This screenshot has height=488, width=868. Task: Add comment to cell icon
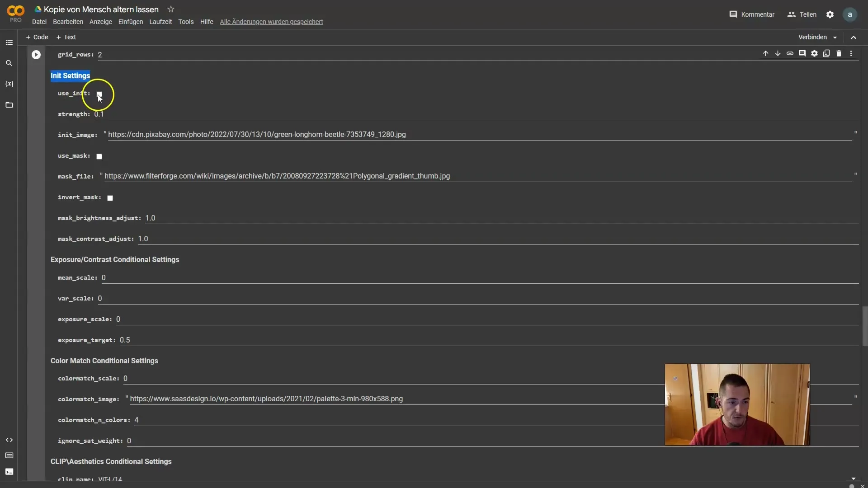pyautogui.click(x=802, y=53)
